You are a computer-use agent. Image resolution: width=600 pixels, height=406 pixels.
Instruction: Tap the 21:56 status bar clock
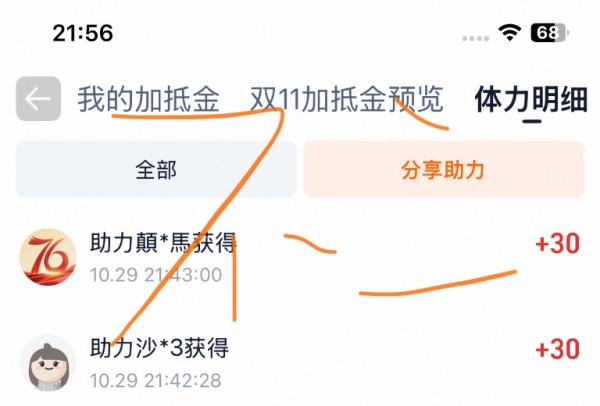click(83, 33)
